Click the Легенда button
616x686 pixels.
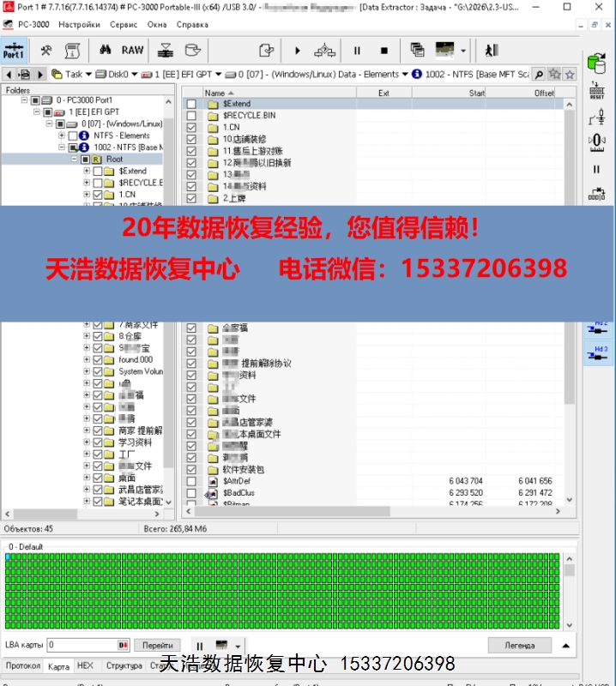pyautogui.click(x=519, y=645)
